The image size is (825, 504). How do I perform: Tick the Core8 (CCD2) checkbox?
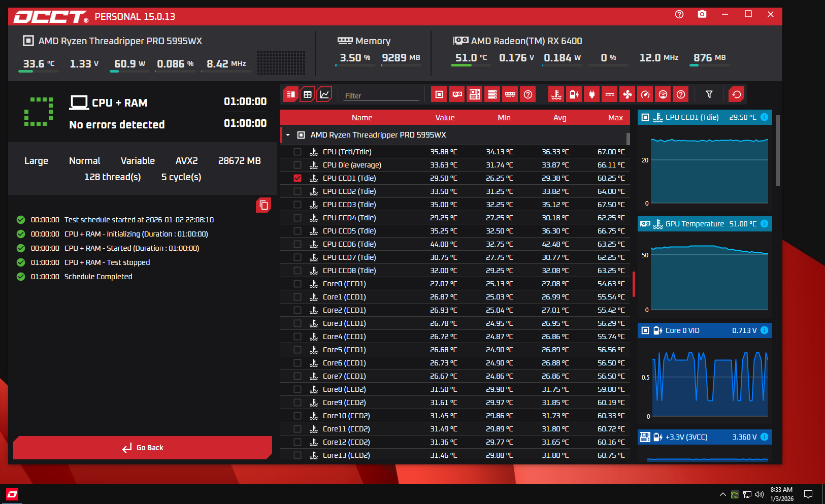298,389
